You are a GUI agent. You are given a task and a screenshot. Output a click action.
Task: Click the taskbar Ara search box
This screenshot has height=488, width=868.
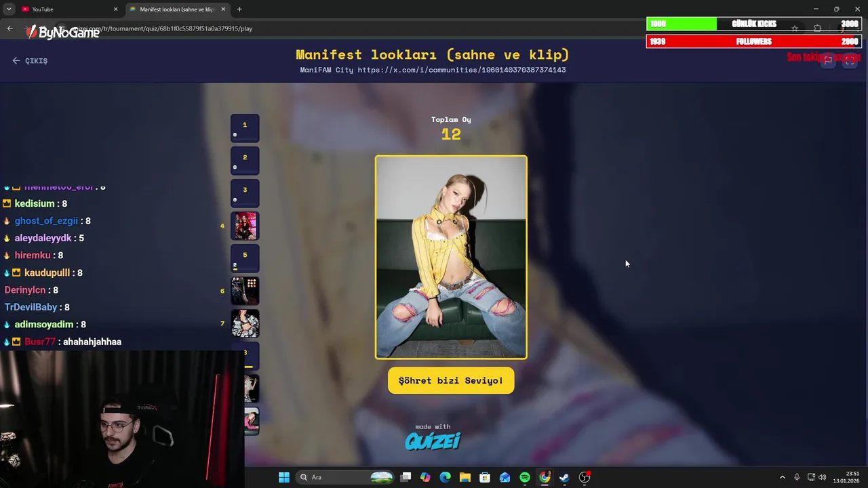point(346,477)
